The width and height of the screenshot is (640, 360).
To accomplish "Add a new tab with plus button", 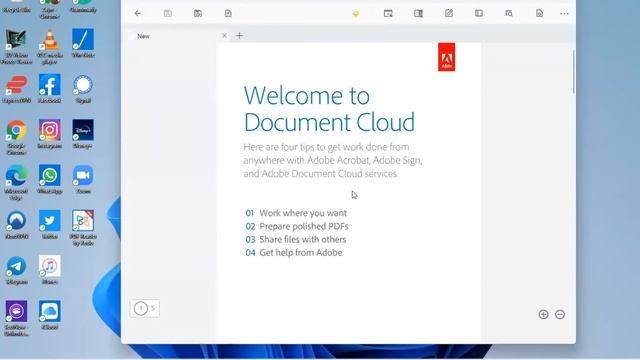I will [x=240, y=36].
